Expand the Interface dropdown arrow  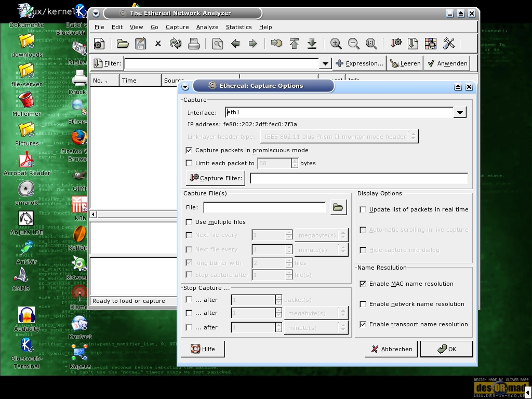460,112
